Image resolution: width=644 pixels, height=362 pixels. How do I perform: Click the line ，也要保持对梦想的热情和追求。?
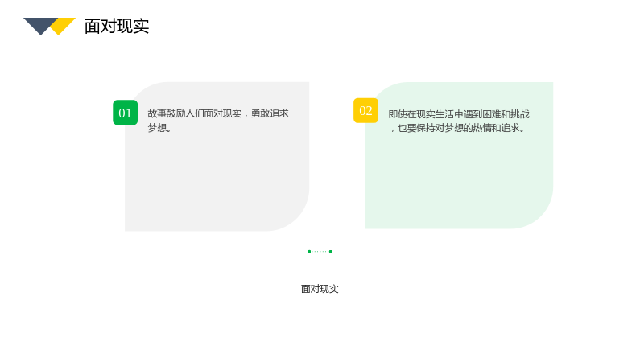[457, 128]
